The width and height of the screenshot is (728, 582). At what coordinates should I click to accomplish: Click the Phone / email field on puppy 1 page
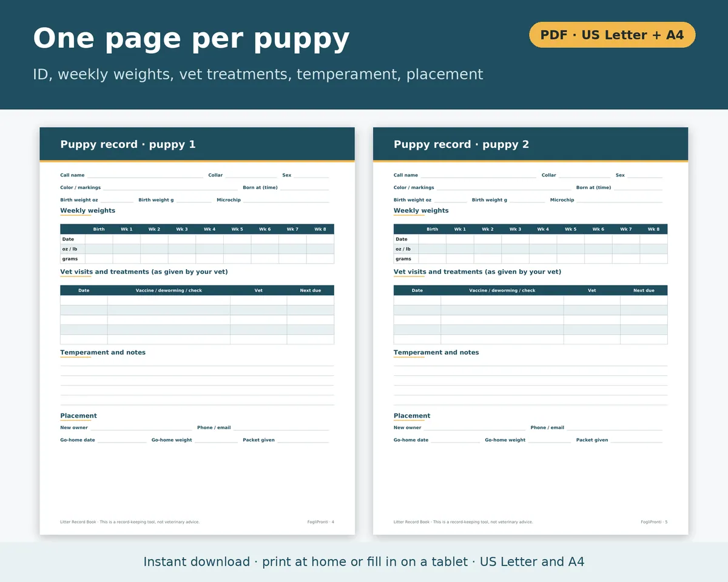pyautogui.click(x=281, y=427)
